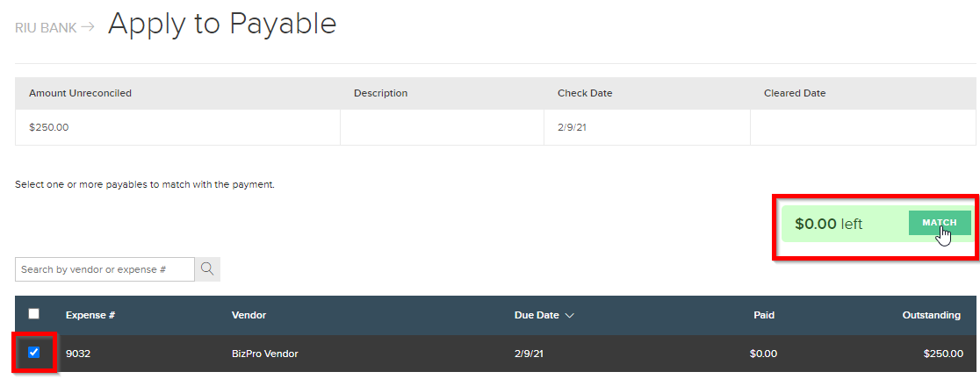
Task: Click the arrow after RIU BANK breadcrumb
Action: (x=88, y=27)
